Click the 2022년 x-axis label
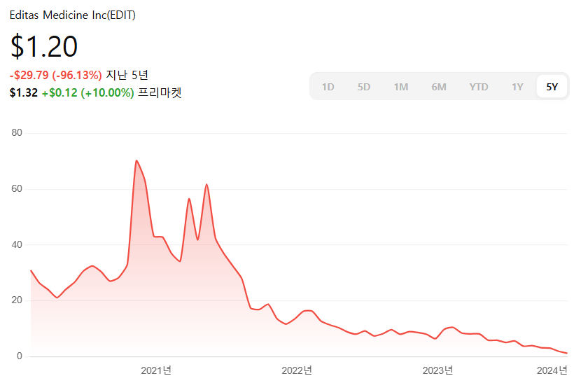588x383 pixels. [297, 370]
